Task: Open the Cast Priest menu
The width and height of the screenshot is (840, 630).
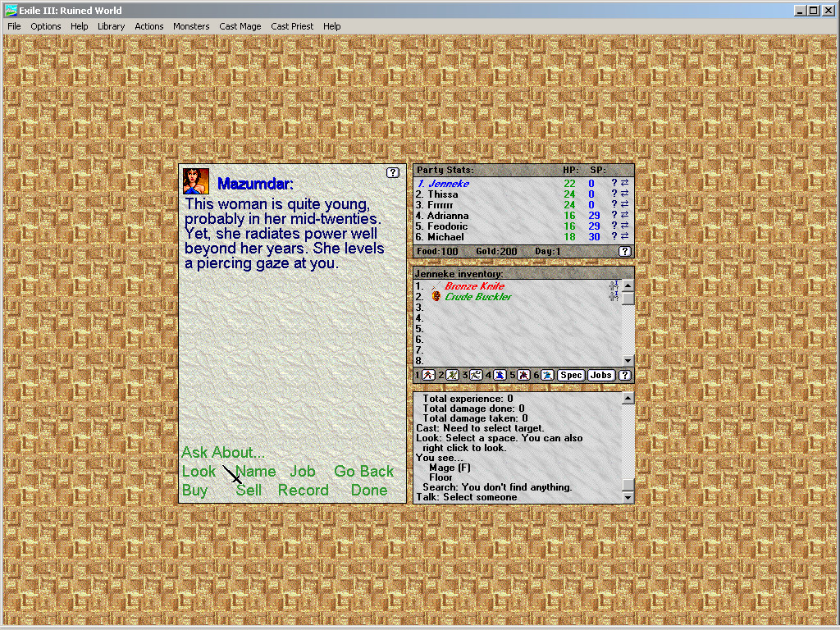Action: click(292, 26)
